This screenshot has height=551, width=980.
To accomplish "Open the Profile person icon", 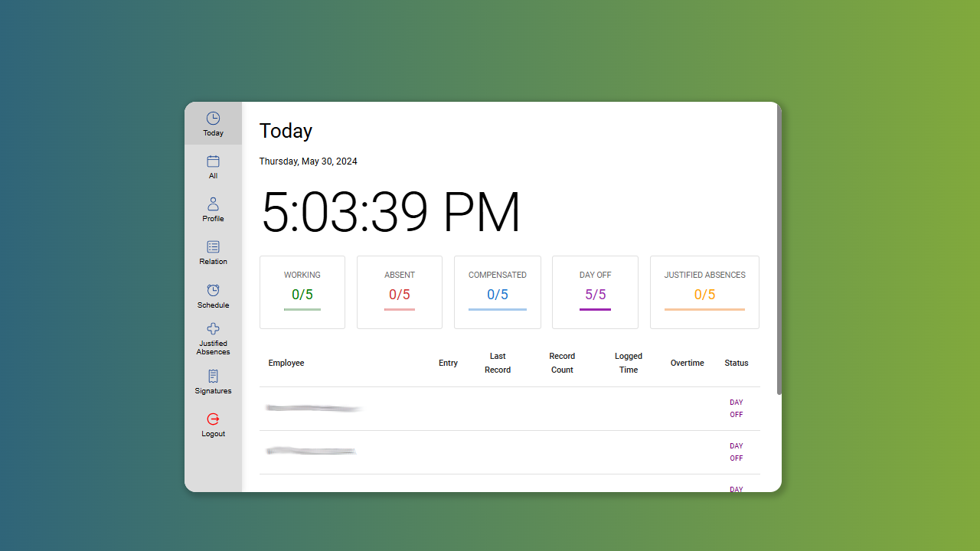I will (213, 204).
